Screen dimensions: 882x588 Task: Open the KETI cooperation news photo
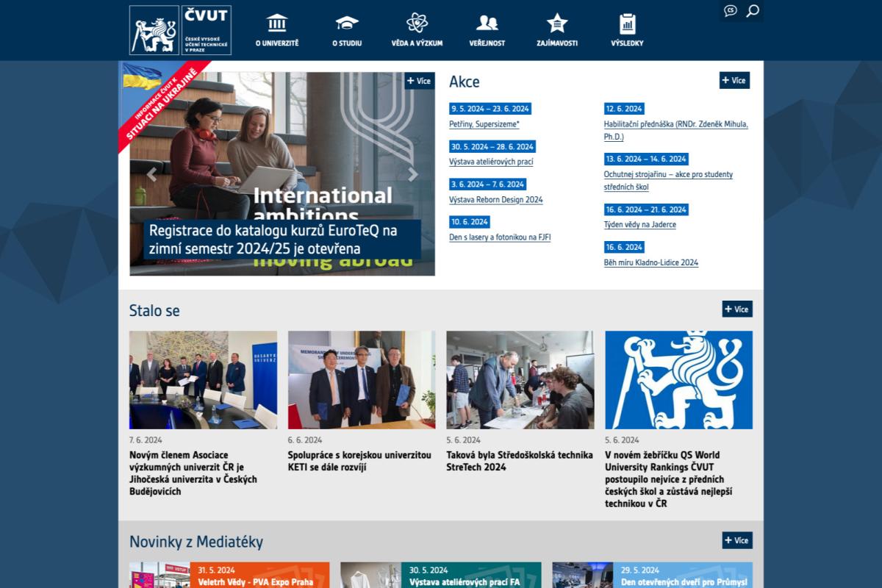pos(362,380)
